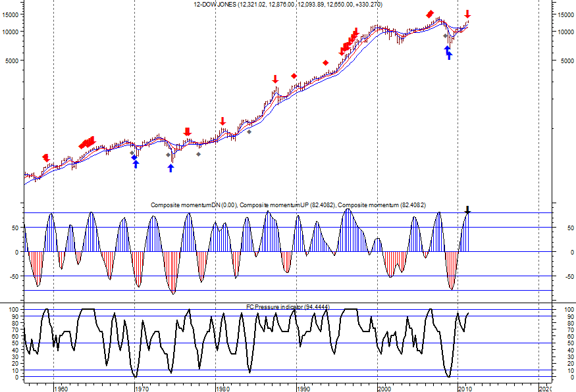This screenshot has width=576, height=392.
Task: Select the red down arrow at the 2010 price end
Action: point(467,14)
